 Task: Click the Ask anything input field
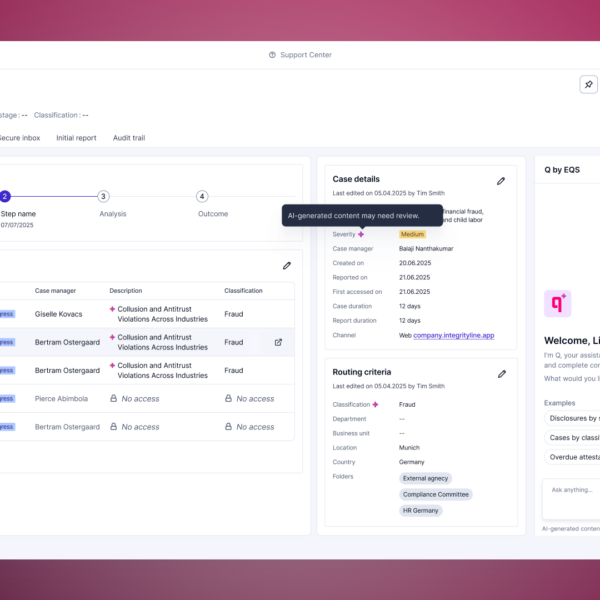(x=571, y=499)
